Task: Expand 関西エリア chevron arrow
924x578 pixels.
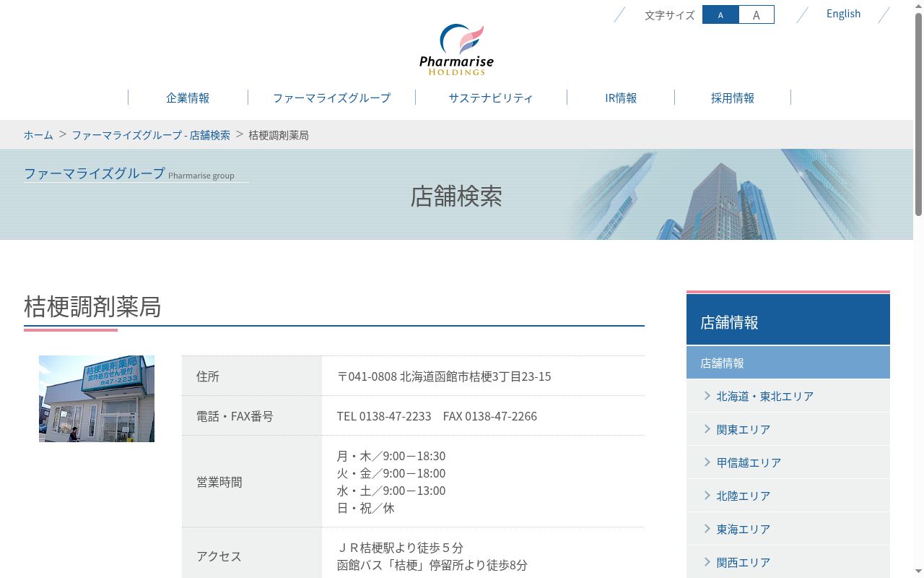Action: pos(707,561)
